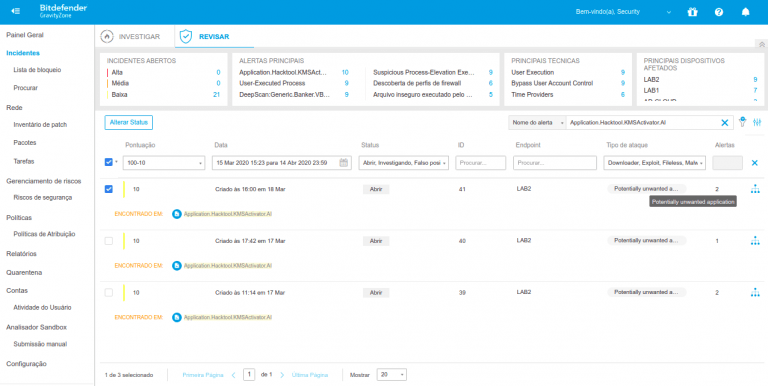Uncheck the checkbox for incident 41
Screen dimensions: 768x386
(x=109, y=189)
